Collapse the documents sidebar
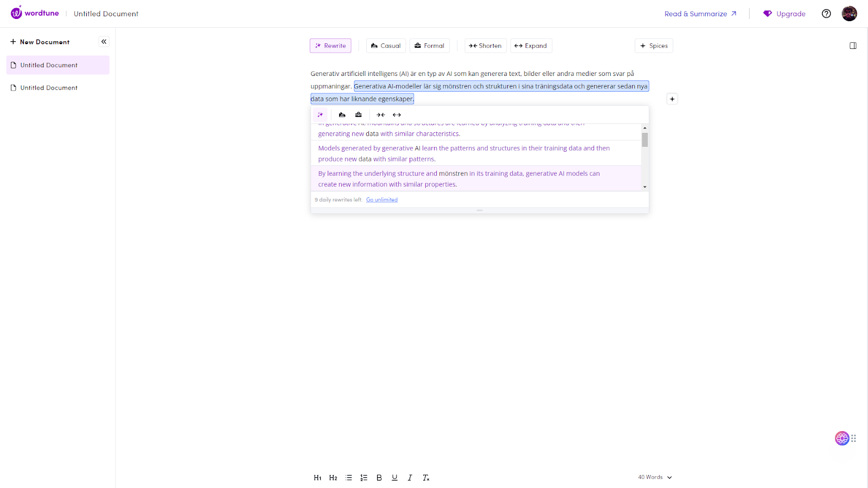The height and width of the screenshot is (488, 868). click(x=104, y=42)
